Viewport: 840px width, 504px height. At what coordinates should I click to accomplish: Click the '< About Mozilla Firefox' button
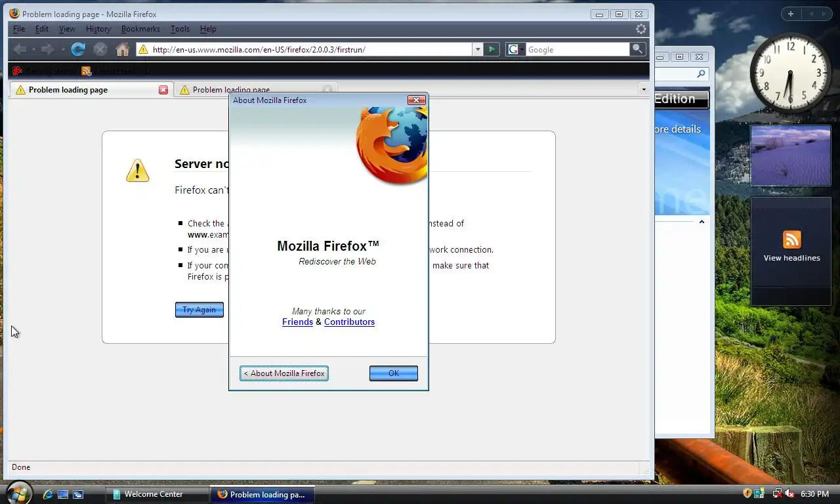pos(284,373)
